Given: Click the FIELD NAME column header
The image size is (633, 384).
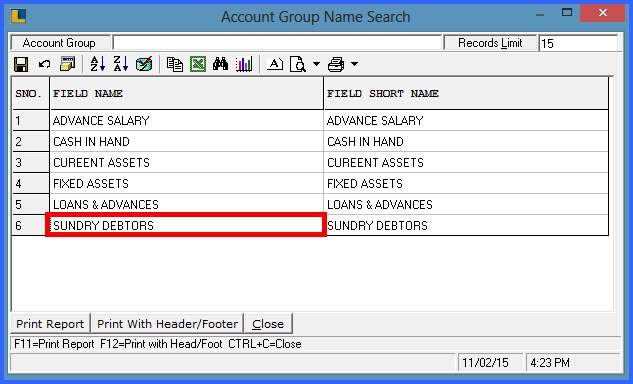Looking at the screenshot, I should [187, 93].
